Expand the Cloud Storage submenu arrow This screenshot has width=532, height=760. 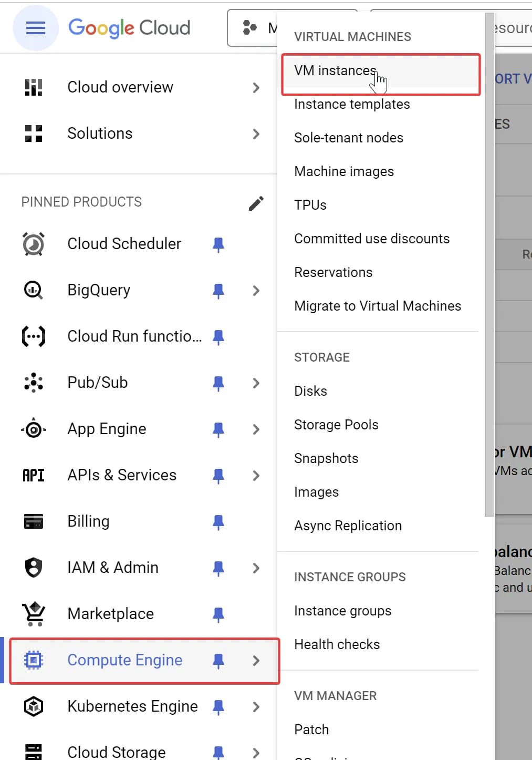(256, 752)
